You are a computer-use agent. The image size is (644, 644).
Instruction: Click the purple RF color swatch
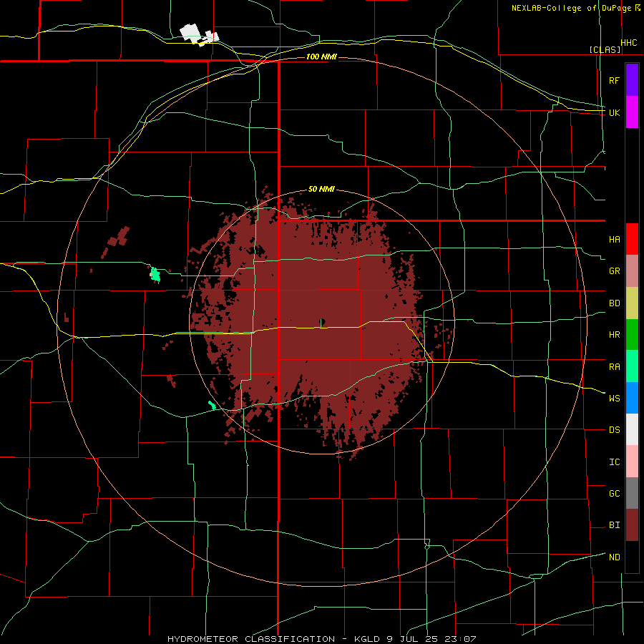pos(632,80)
